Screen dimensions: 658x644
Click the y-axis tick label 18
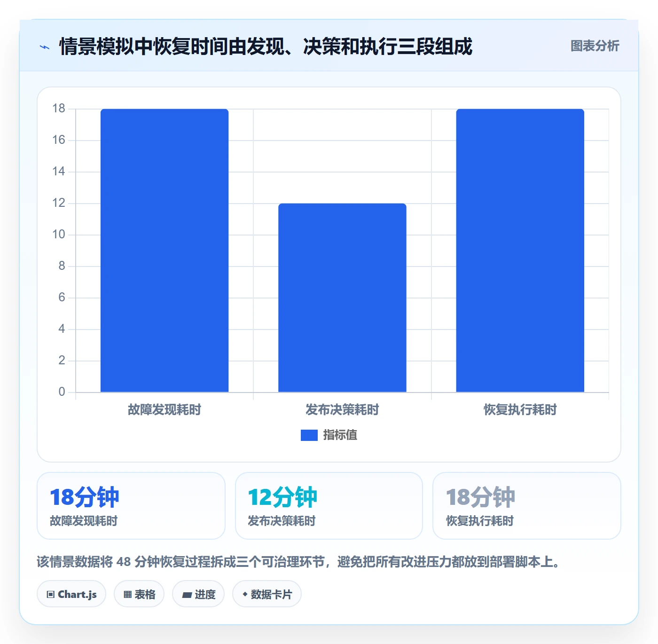point(59,109)
